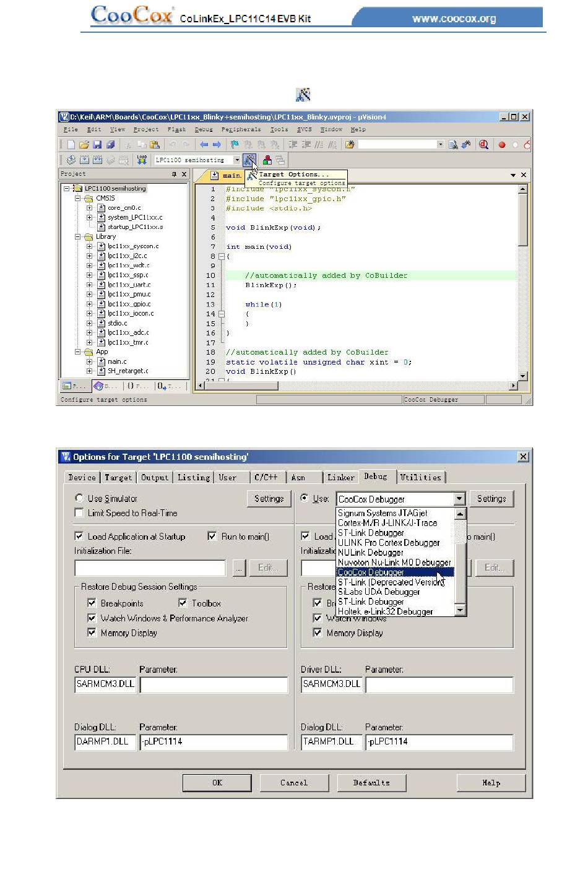Click the Save All icon
The image size is (588, 872).
coord(110,145)
